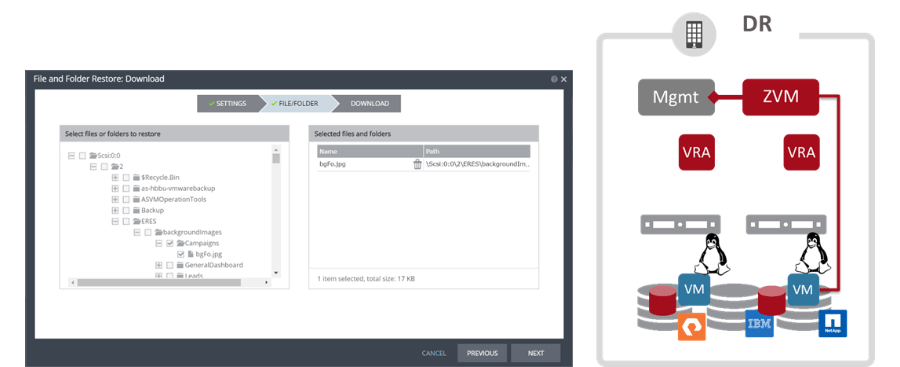Expand the Backup folder node
The width and height of the screenshot is (900, 367).
115,210
